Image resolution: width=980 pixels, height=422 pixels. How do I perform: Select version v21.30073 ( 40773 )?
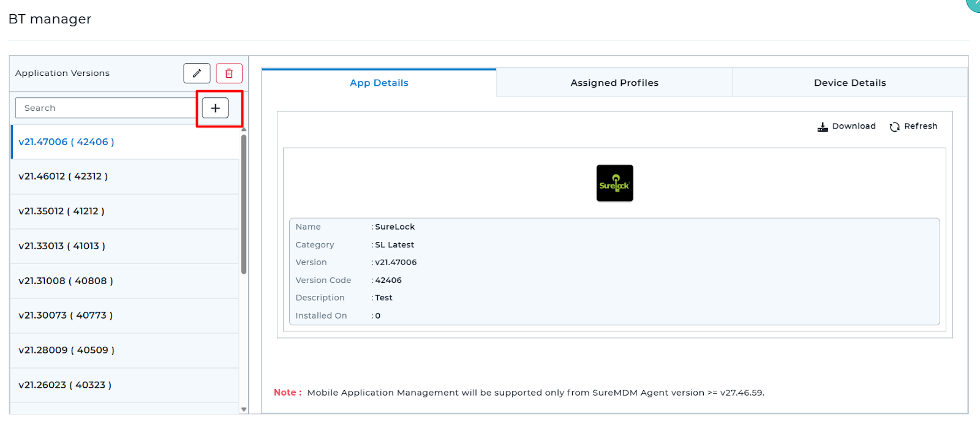coord(125,315)
